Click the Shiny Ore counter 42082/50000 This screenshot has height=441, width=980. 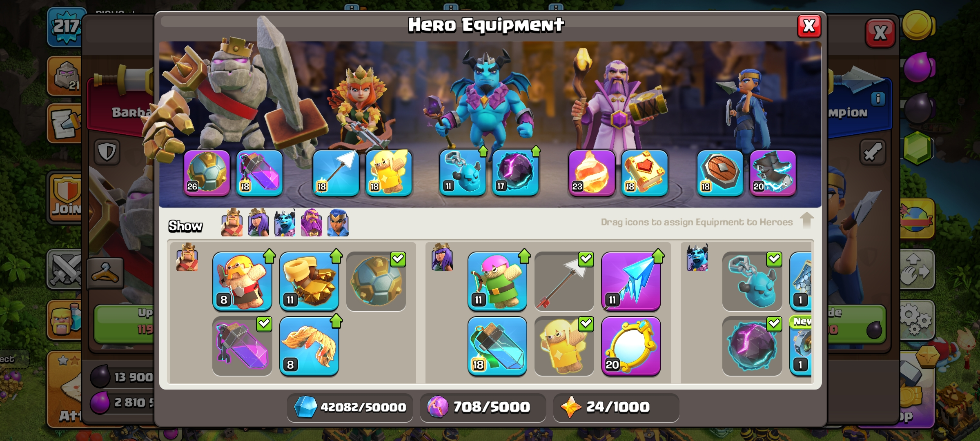pyautogui.click(x=350, y=407)
